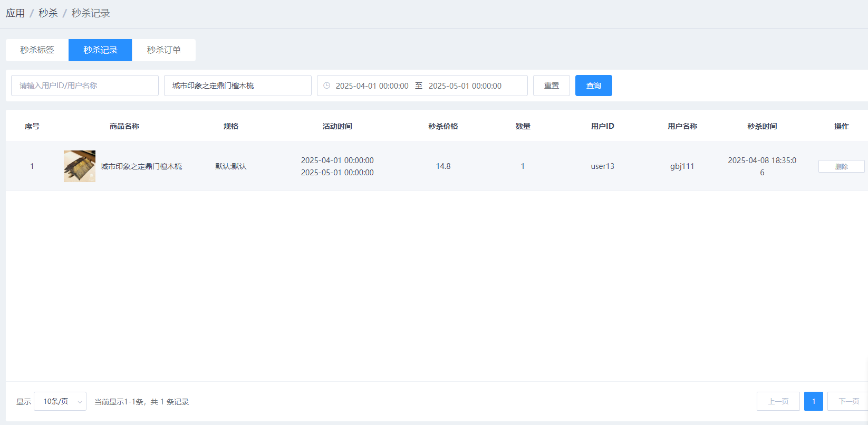Screen dimensions: 868x425
Task: Delete the record with 删除 button
Action: point(841,166)
